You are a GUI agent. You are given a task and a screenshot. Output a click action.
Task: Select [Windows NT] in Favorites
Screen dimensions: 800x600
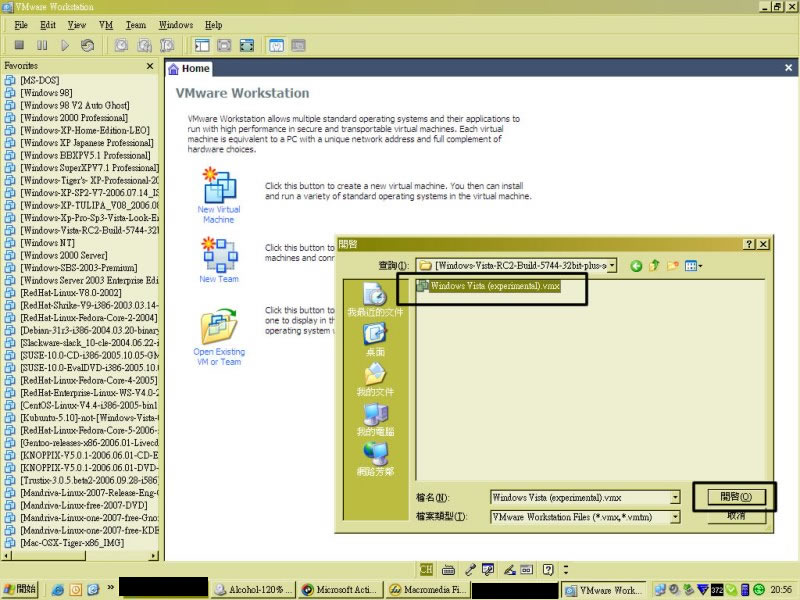47,242
